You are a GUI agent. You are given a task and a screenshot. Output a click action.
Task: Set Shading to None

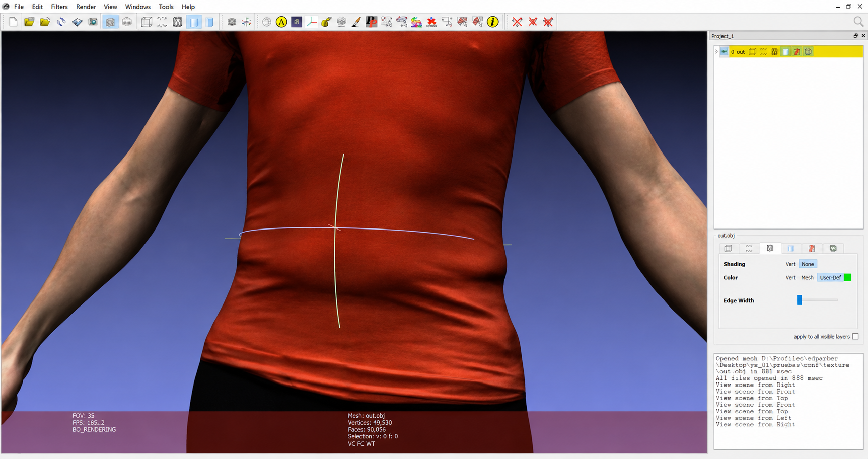(x=808, y=264)
